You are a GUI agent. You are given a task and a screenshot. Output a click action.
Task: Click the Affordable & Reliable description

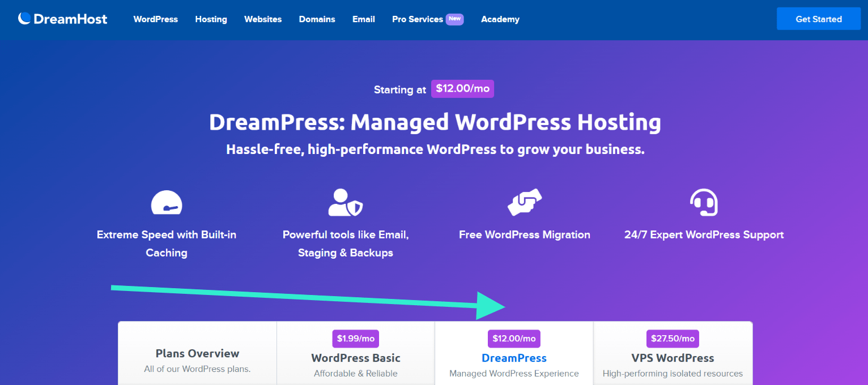coord(356,374)
